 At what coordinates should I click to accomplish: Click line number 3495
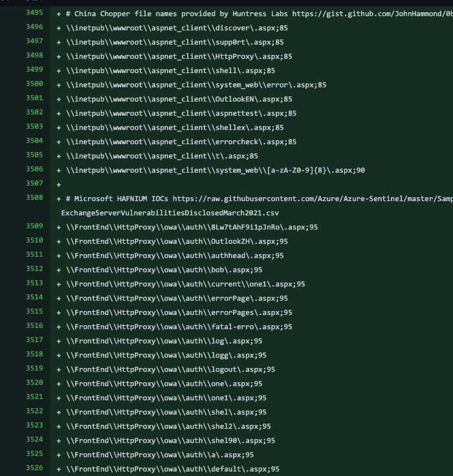pyautogui.click(x=34, y=13)
